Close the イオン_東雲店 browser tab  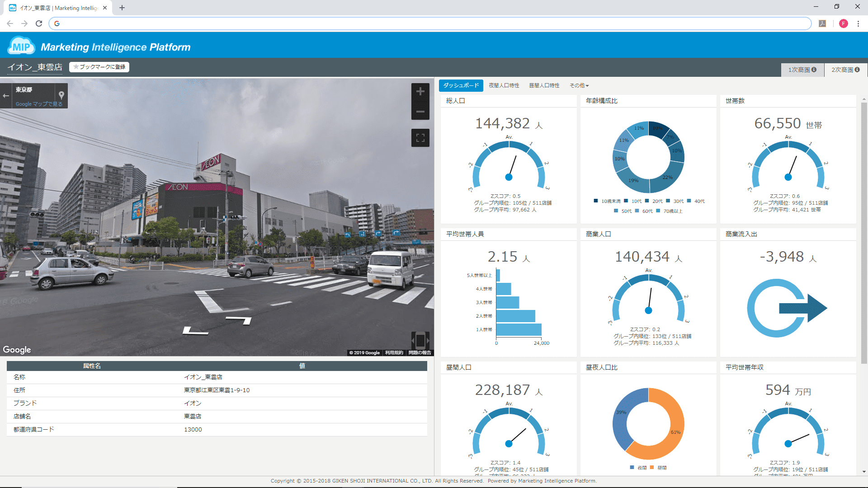point(105,8)
